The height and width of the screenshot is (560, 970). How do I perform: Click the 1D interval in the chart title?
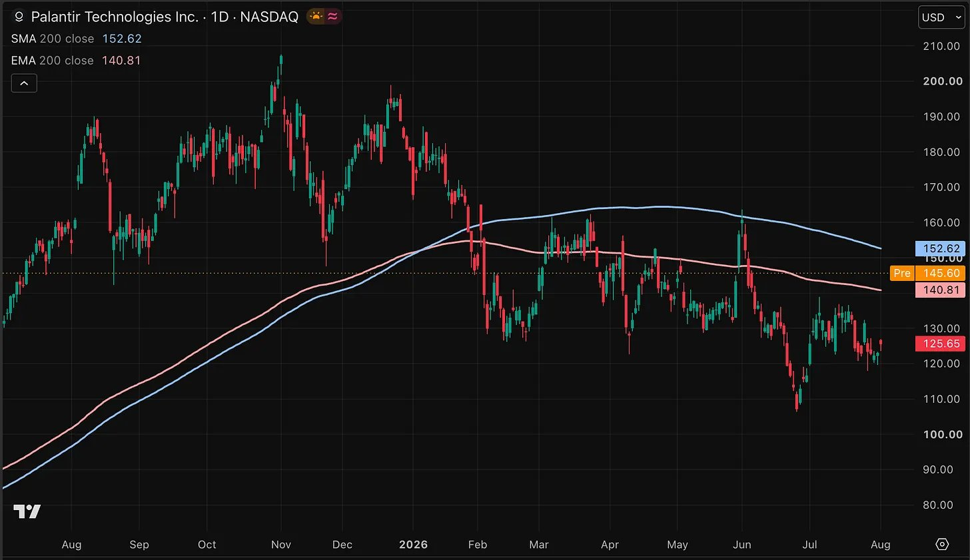click(220, 17)
